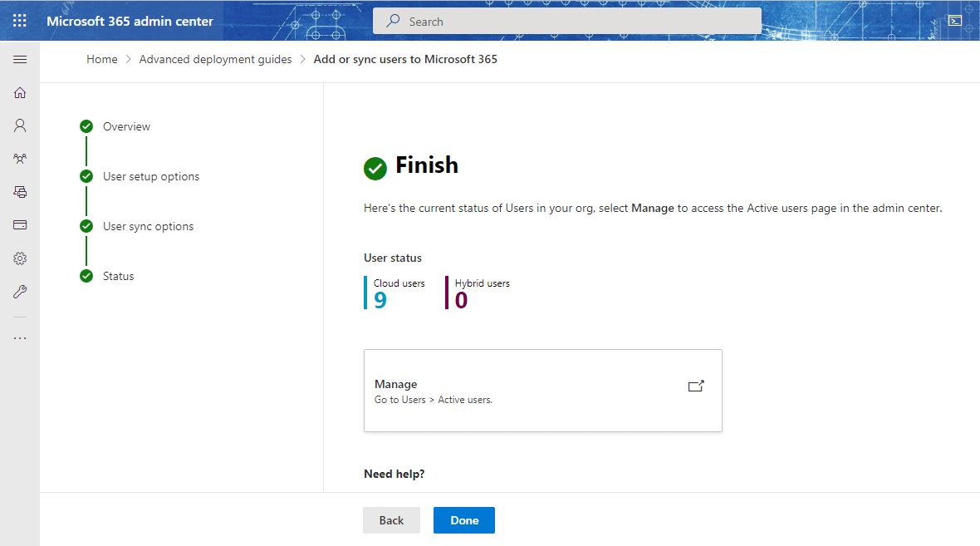Click the User setup options step checkmark
Image resolution: width=980 pixels, height=546 pixels.
coord(86,176)
